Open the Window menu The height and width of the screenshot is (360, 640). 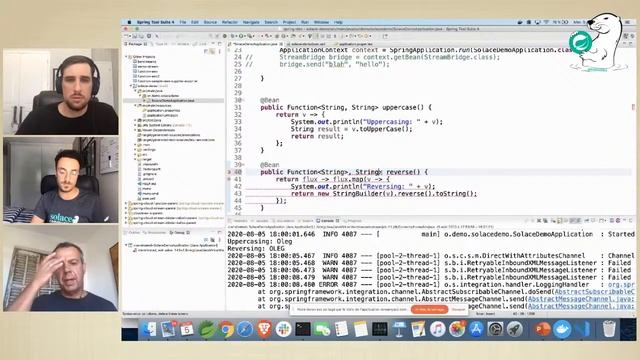coord(321,22)
